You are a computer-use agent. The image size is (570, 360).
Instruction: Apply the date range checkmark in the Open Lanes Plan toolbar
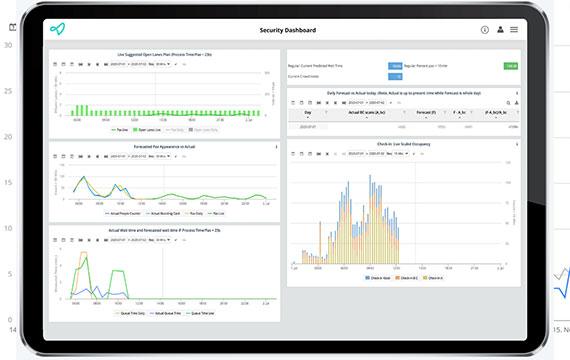click(x=176, y=64)
